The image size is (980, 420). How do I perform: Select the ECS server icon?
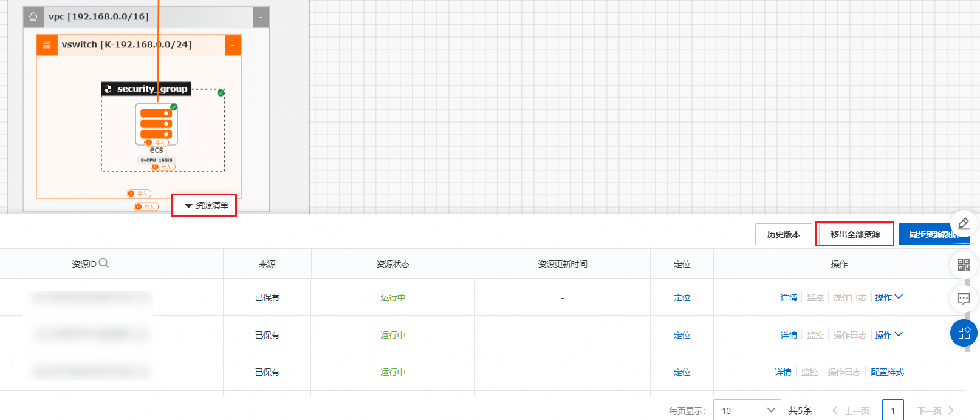click(156, 124)
